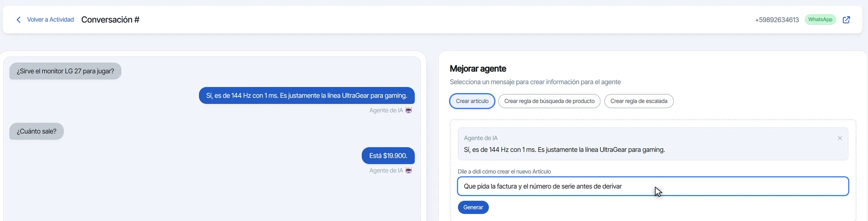Image resolution: width=868 pixels, height=221 pixels.
Task: Remove the selected Agente de IA message
Action: coord(840,138)
